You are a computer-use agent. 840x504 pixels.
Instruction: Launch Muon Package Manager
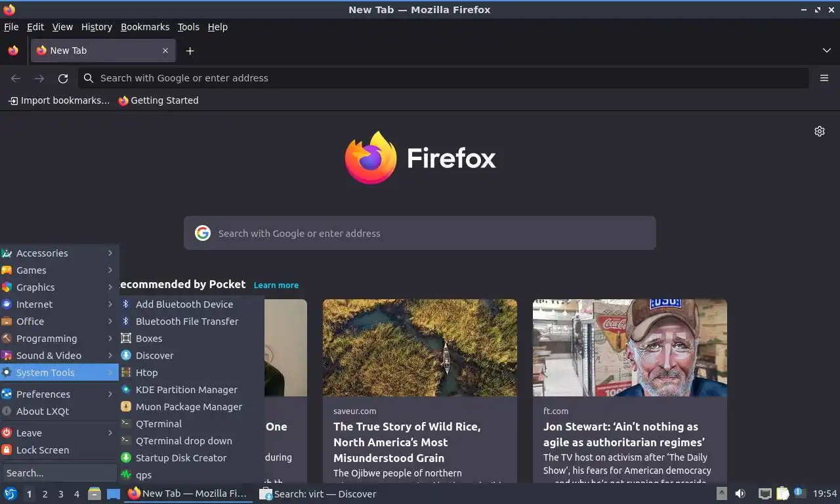191,407
